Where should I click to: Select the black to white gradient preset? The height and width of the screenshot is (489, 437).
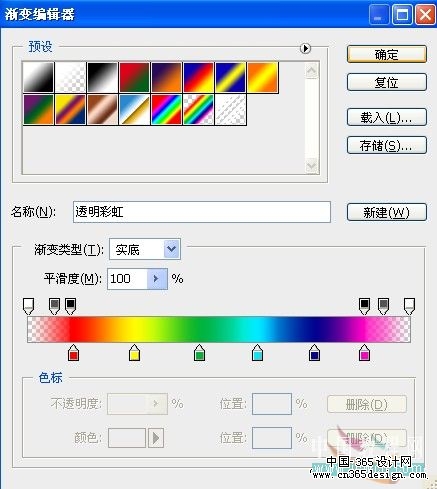102,77
